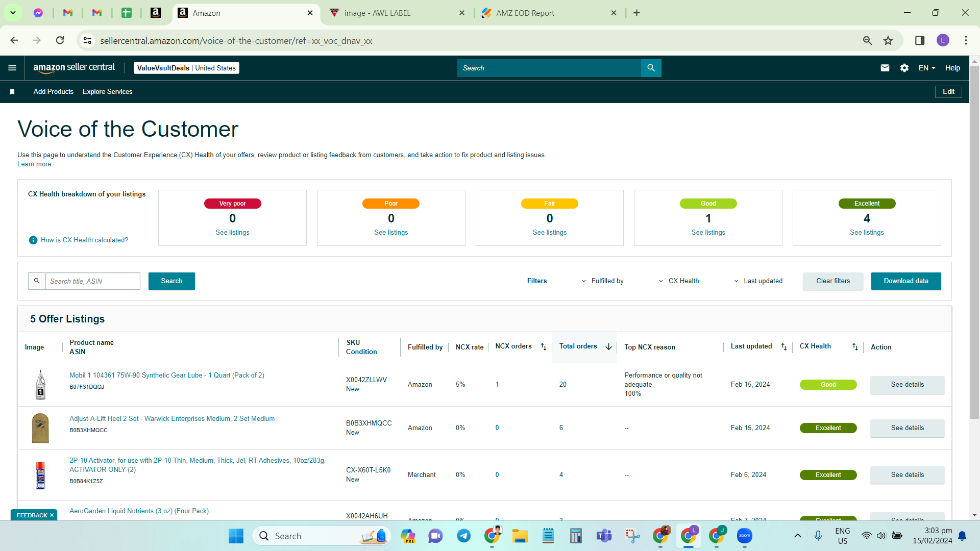Image resolution: width=980 pixels, height=551 pixels.
Task: Click the Search title, ASIN field
Action: tap(92, 281)
